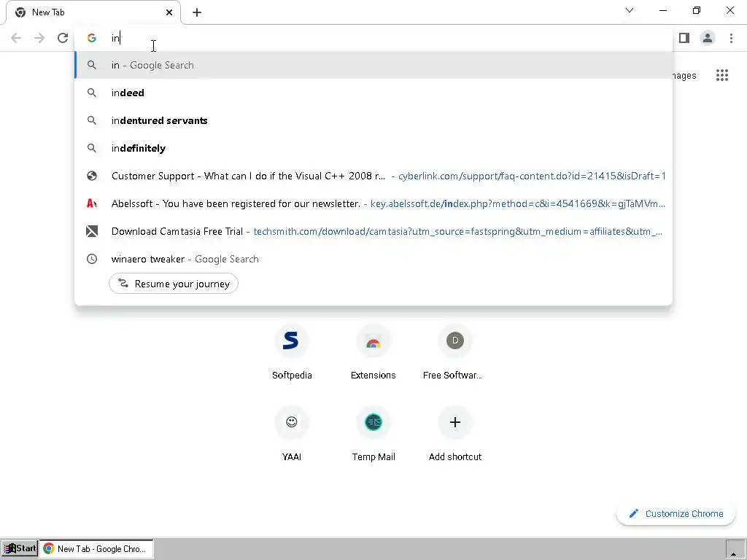The image size is (747, 560).
Task: Choose the 'indeed' suggestion
Action: tap(373, 93)
